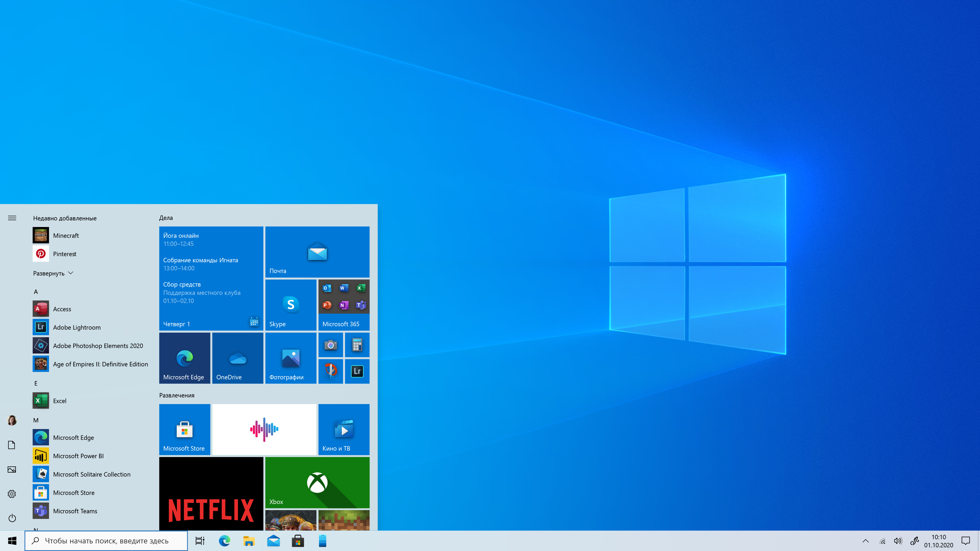980x551 pixels.
Task: Open Settings gear in Start sidebar
Action: (12, 494)
